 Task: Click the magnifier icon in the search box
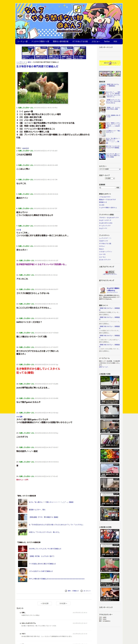point(100,188)
